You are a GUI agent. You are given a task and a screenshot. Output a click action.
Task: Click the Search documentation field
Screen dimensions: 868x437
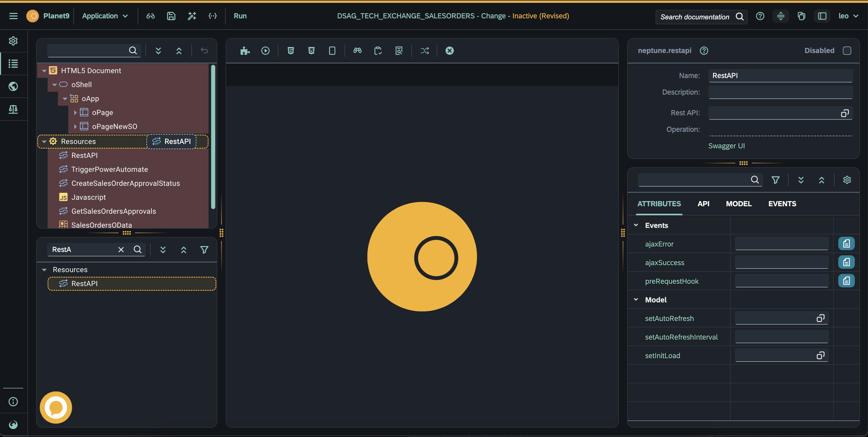(695, 17)
